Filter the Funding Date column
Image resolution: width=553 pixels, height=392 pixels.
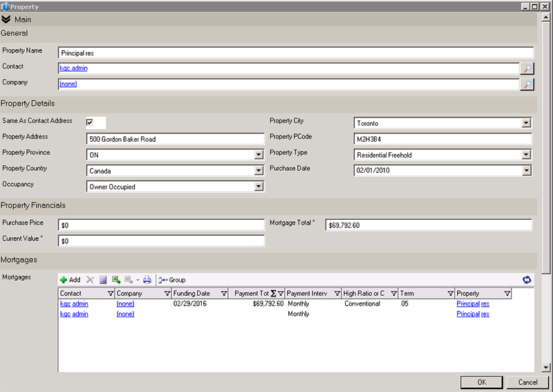(223, 294)
